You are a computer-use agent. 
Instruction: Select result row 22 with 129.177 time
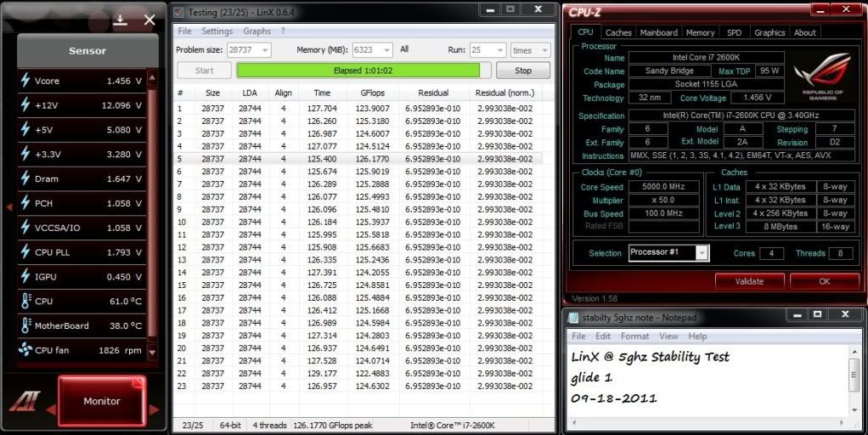tap(359, 374)
